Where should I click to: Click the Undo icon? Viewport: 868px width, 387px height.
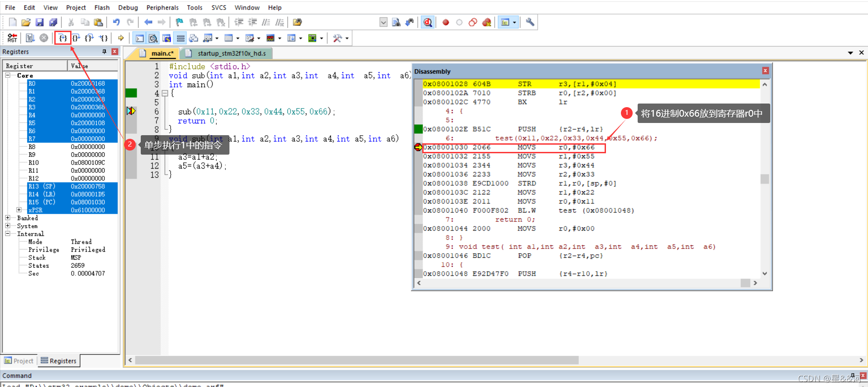(116, 22)
